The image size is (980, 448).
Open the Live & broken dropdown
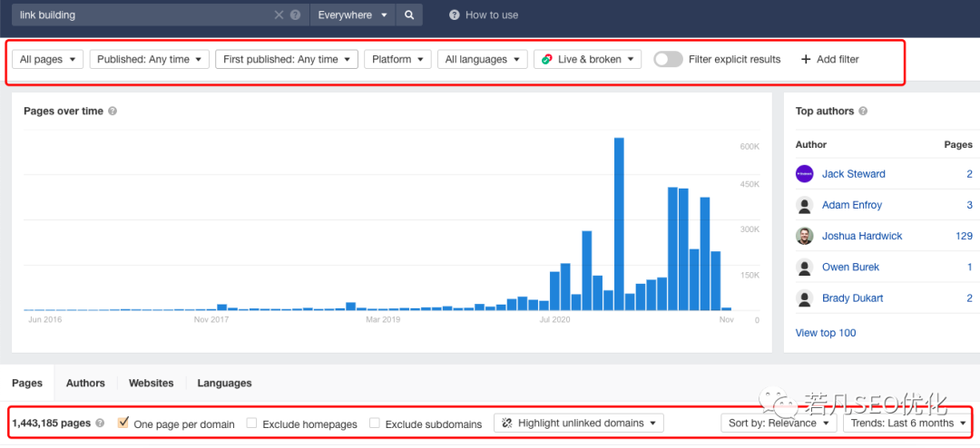tap(587, 60)
